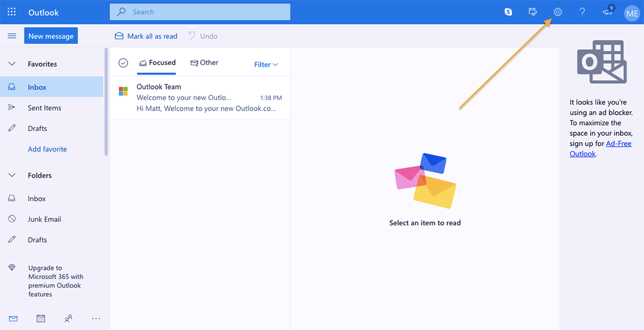Open the Settings gear
This screenshot has height=330, width=644.
click(x=557, y=12)
